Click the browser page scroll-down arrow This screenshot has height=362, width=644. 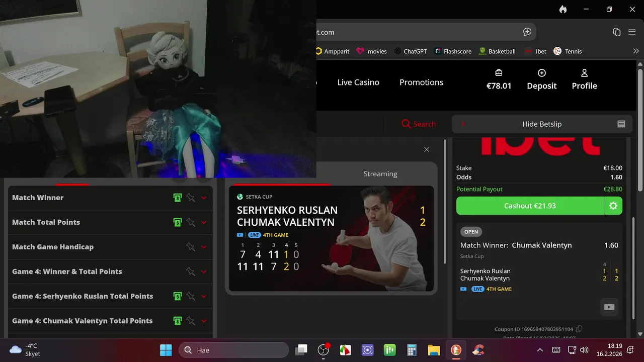coord(640,334)
